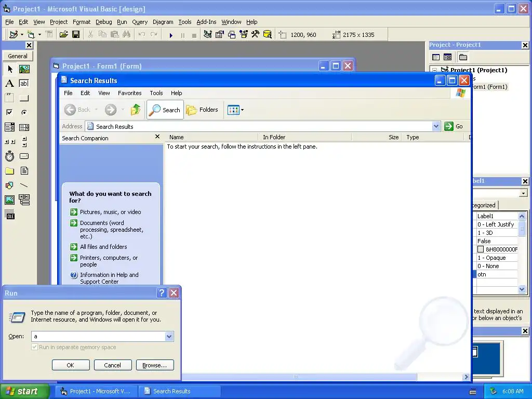Screen dimensions: 532x399
Task: Open the Diagram menu
Action: (x=163, y=22)
